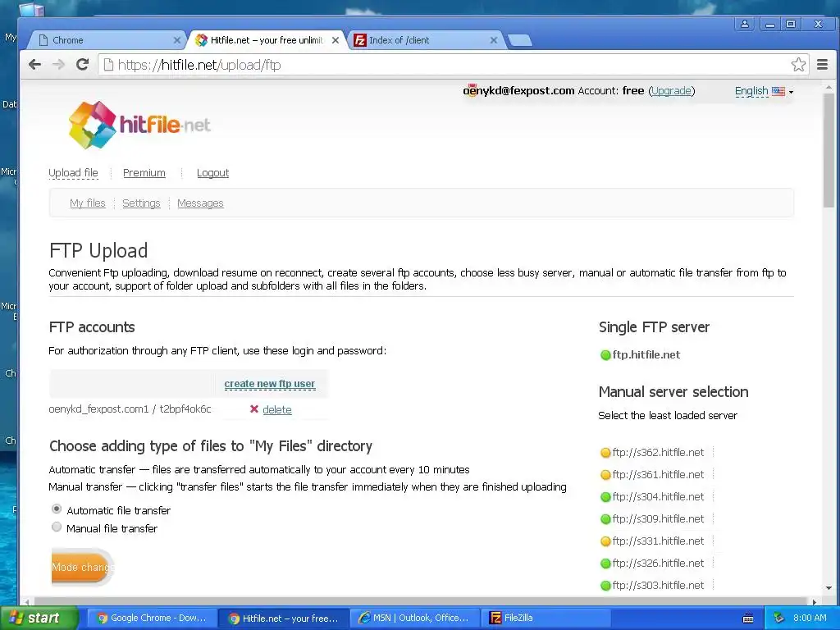840x630 pixels.
Task: Click the horizontal scrollbar right arrow
Action: click(x=815, y=601)
